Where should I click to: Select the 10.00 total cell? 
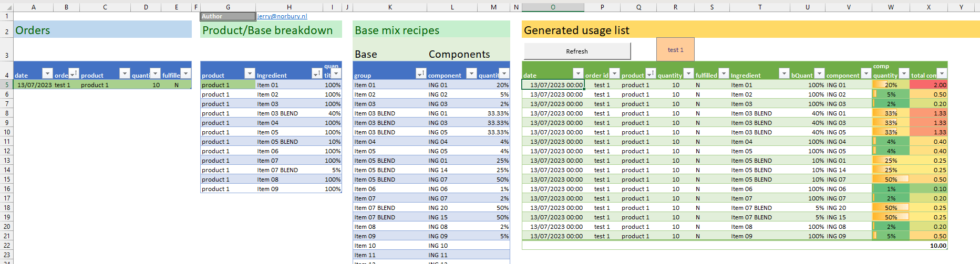coord(929,245)
